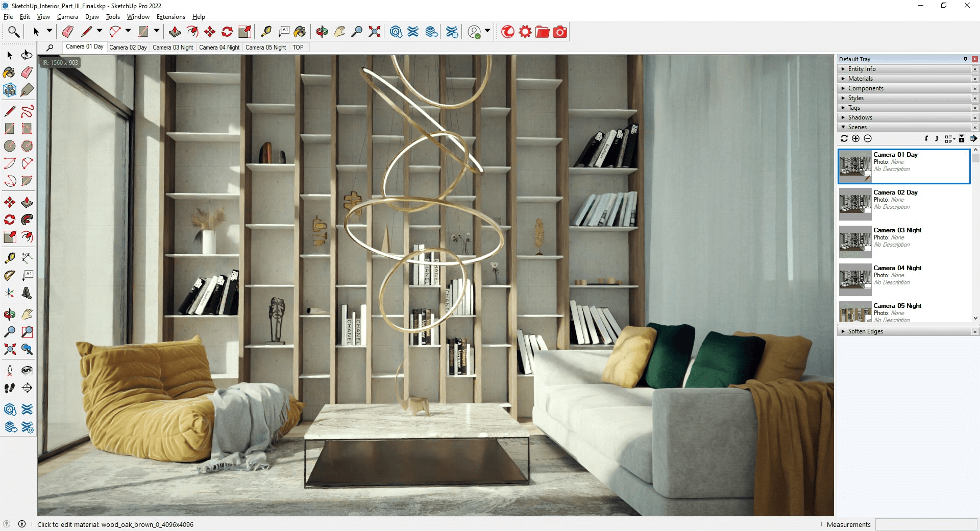The image size is (980, 531).
Task: Select the Protractor tool
Action: coord(9,276)
